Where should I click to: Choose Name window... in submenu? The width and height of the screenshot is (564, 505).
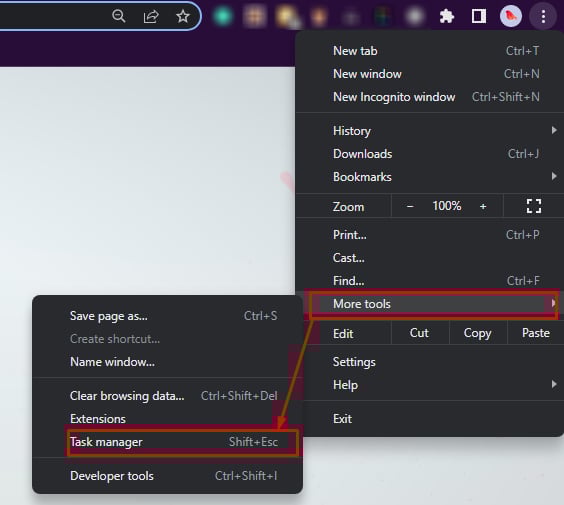click(x=167, y=362)
